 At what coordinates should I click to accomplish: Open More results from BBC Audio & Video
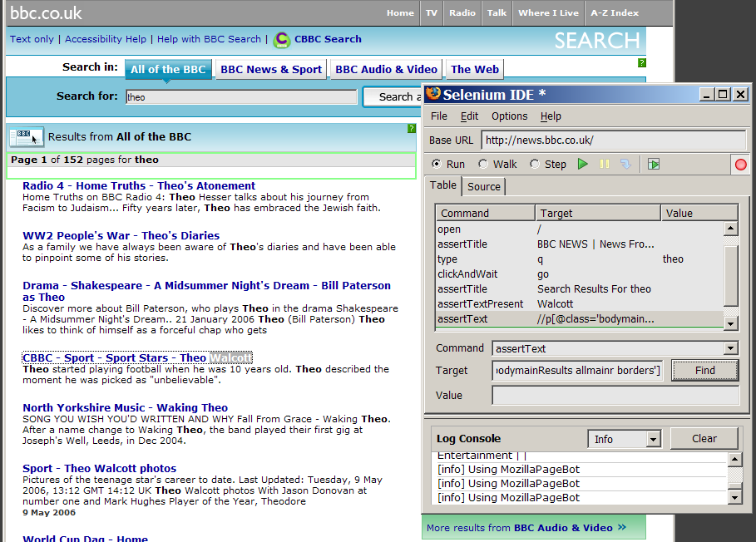[x=526, y=528]
